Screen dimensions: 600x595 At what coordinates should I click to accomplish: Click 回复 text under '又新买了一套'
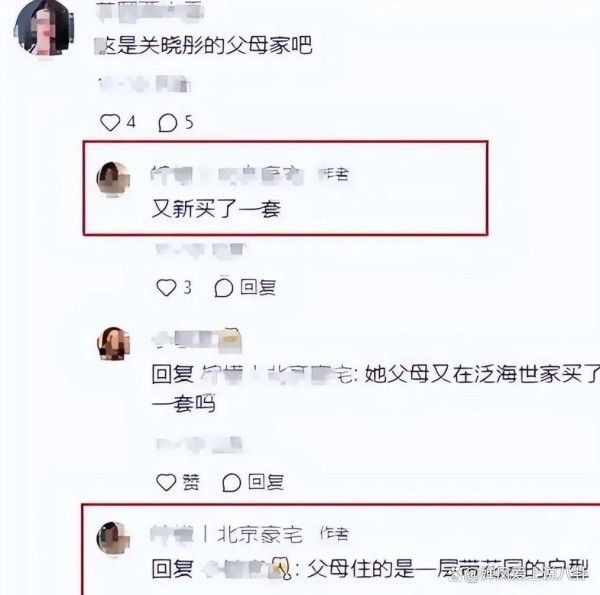[x=258, y=287]
